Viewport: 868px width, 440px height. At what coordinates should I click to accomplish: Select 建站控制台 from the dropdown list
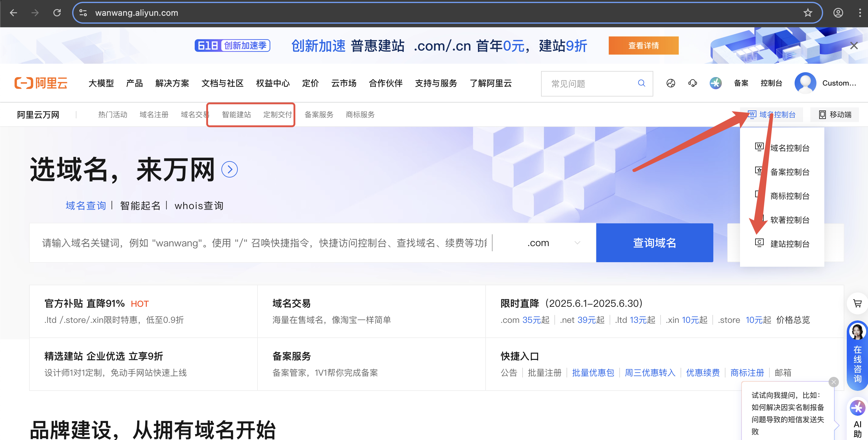[789, 244]
